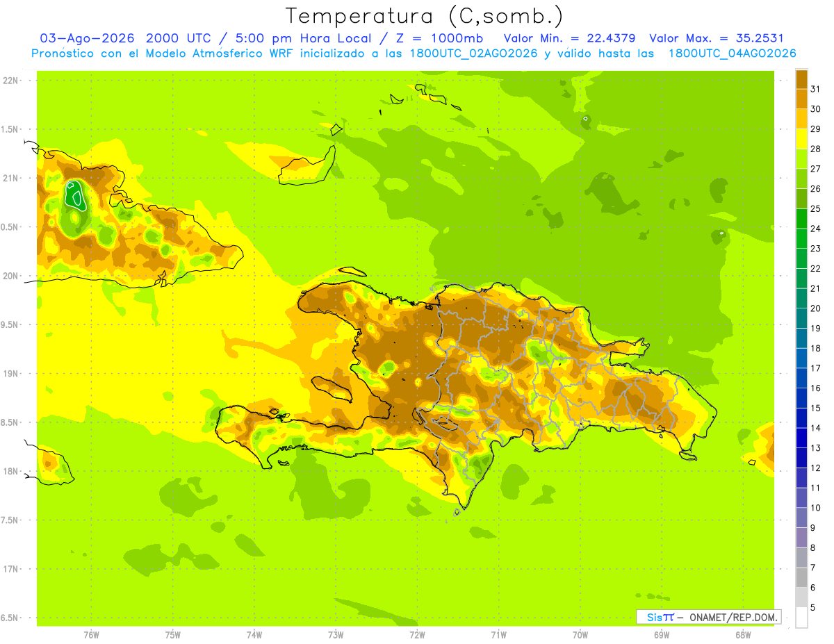Click the '19N' latitude label
The image size is (834, 644).
pos(10,373)
